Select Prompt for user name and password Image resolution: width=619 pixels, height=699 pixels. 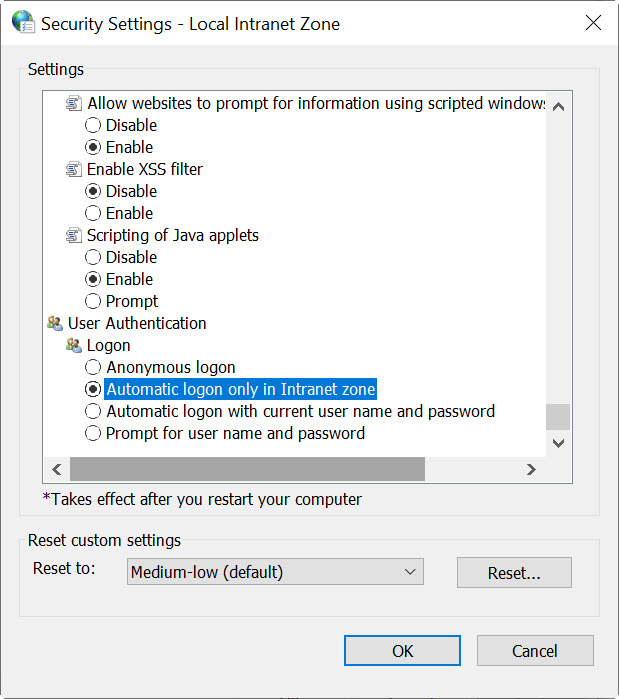(x=93, y=433)
